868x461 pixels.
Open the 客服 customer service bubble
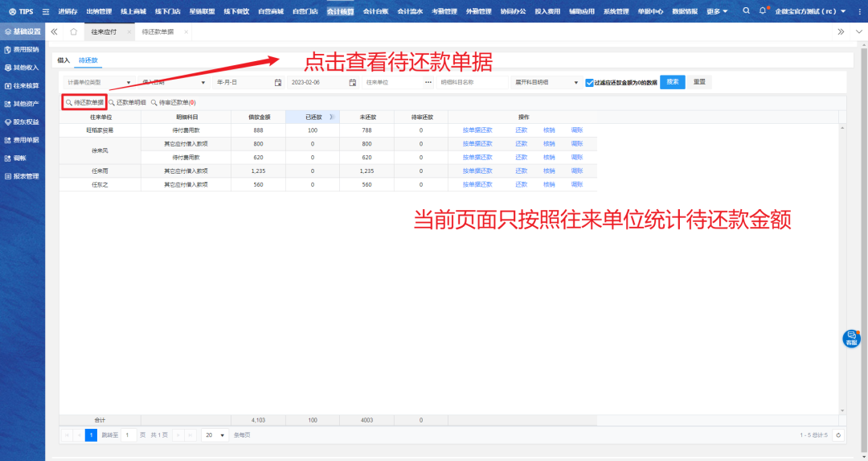(851, 339)
